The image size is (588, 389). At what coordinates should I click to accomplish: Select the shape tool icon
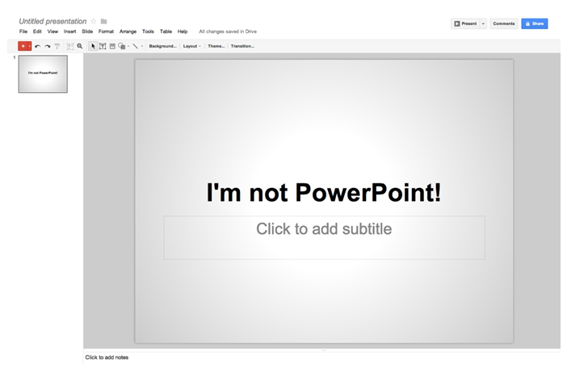[121, 46]
